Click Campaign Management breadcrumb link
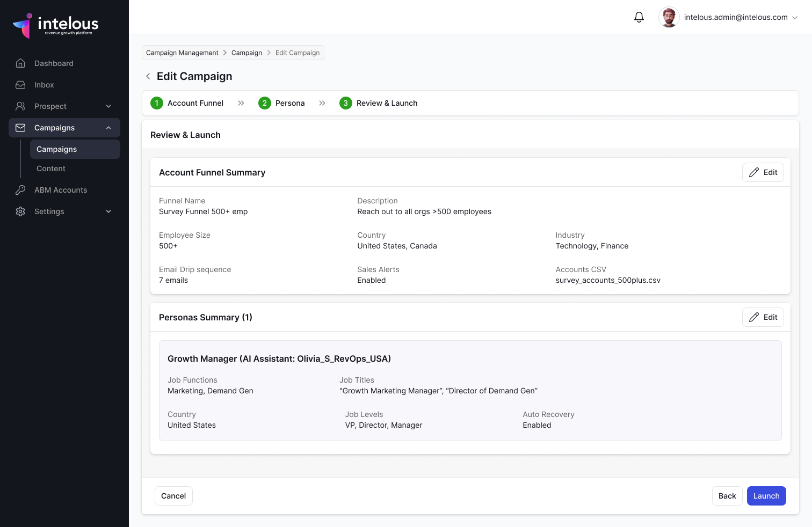The height and width of the screenshot is (527, 812). (182, 53)
